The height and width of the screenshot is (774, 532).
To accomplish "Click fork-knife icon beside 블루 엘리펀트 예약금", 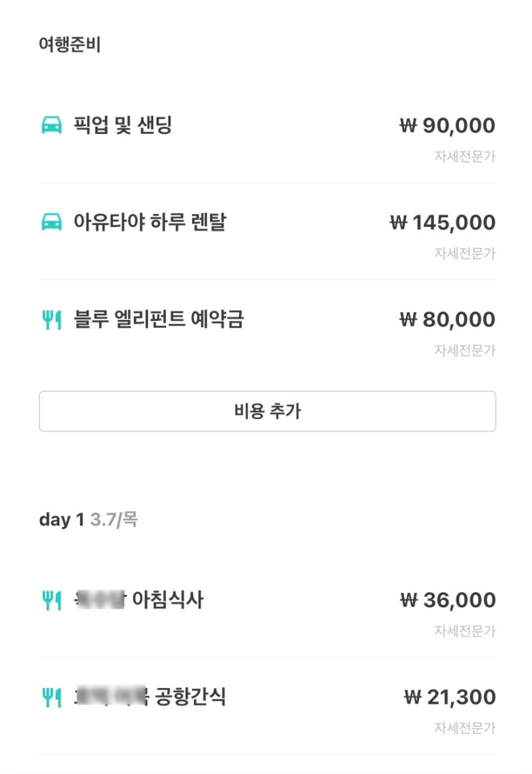I will tap(52, 320).
